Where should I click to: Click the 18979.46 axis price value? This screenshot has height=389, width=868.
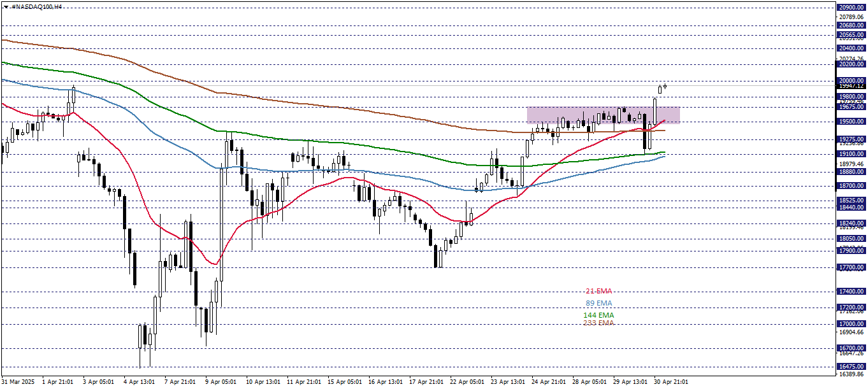coord(851,164)
